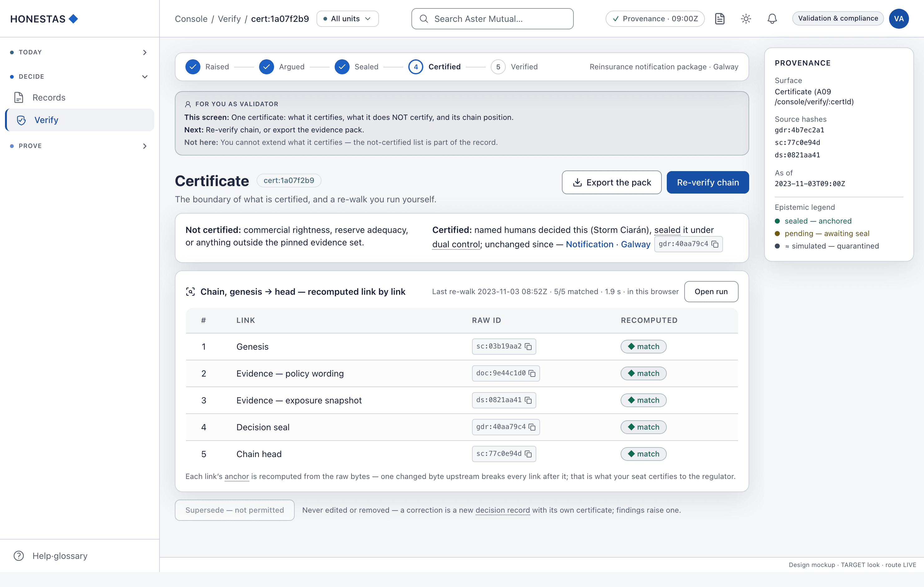924x587 pixels.
Task: Open Notification · Galway link
Action: point(608,244)
